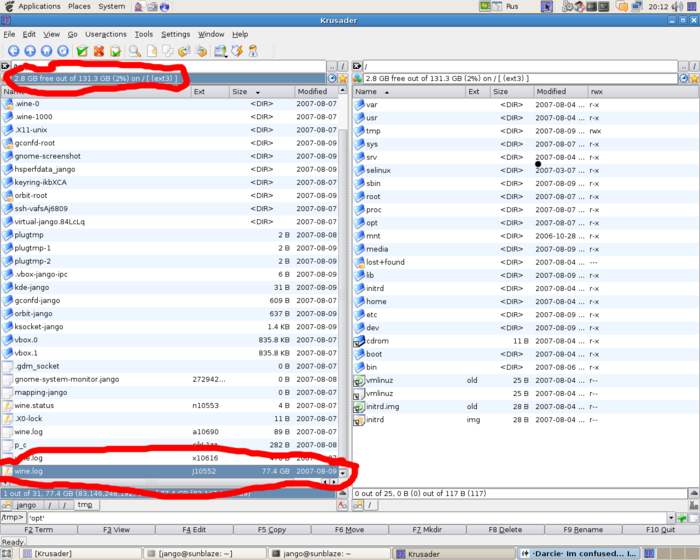Click the Select Group clipboard check icon
The image size is (700, 560).
[x=82, y=51]
